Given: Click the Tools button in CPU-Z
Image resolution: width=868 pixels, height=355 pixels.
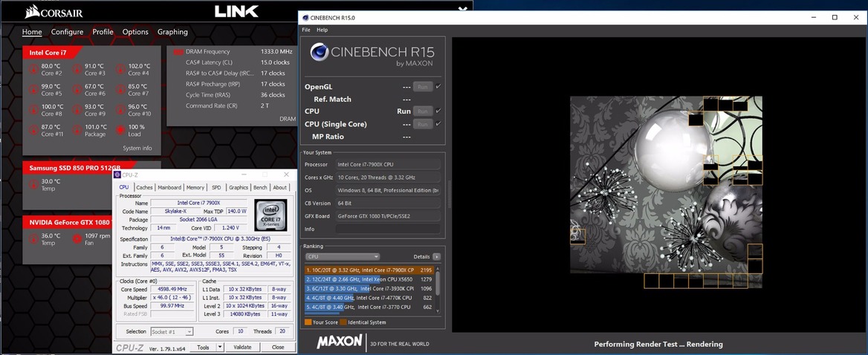Looking at the screenshot, I should (x=203, y=348).
